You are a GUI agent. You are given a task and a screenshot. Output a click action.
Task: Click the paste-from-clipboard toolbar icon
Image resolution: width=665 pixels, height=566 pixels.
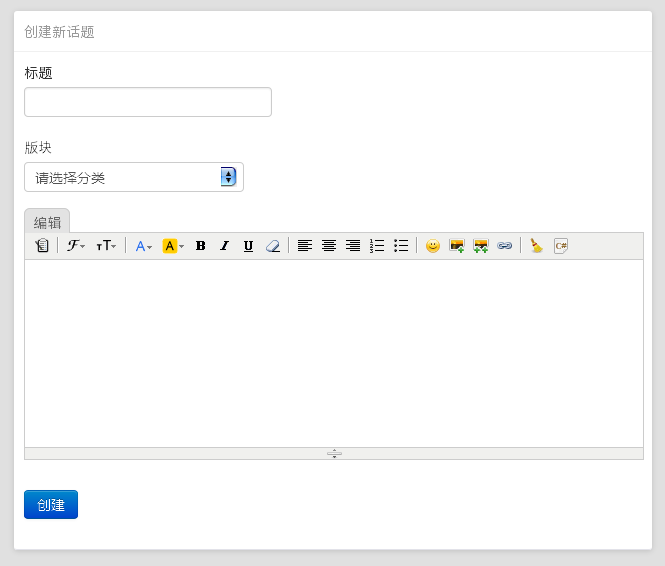tap(41, 246)
